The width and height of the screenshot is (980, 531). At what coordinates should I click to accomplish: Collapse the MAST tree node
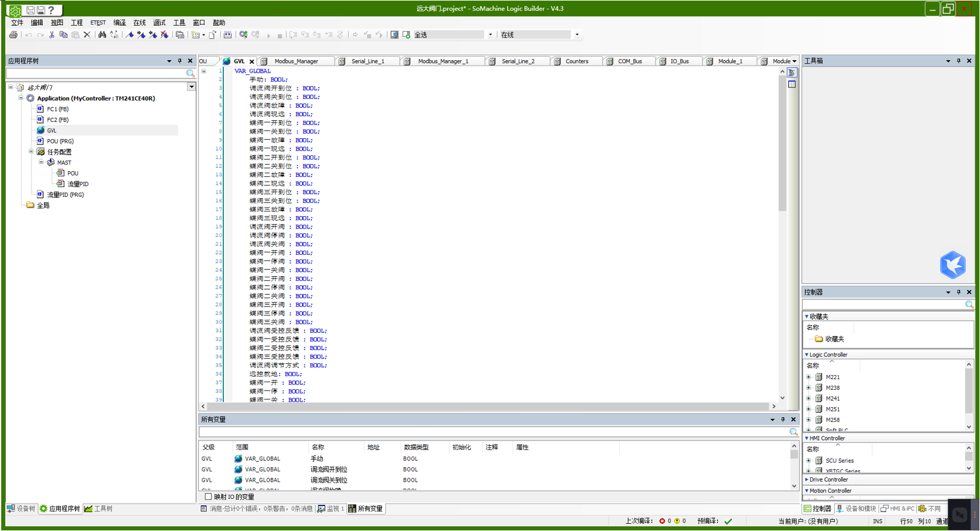point(41,163)
